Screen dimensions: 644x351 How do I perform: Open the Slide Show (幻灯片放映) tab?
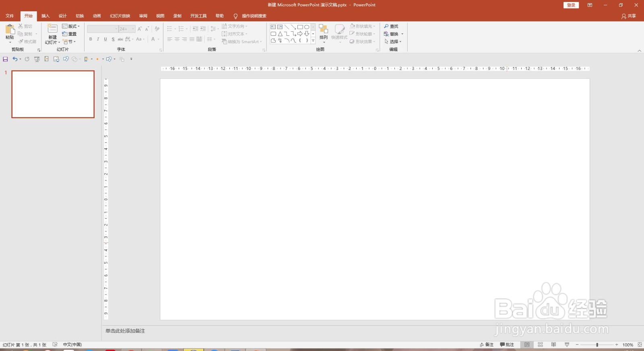[x=120, y=16]
